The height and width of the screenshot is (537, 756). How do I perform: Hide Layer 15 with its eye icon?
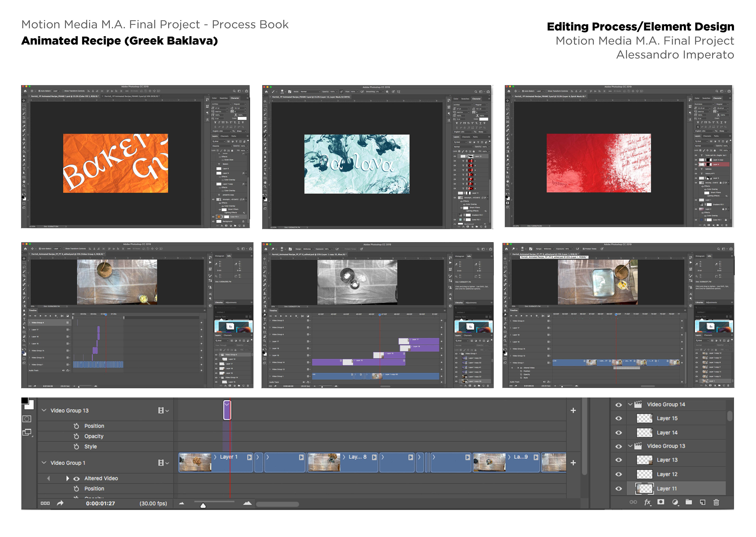[618, 418]
